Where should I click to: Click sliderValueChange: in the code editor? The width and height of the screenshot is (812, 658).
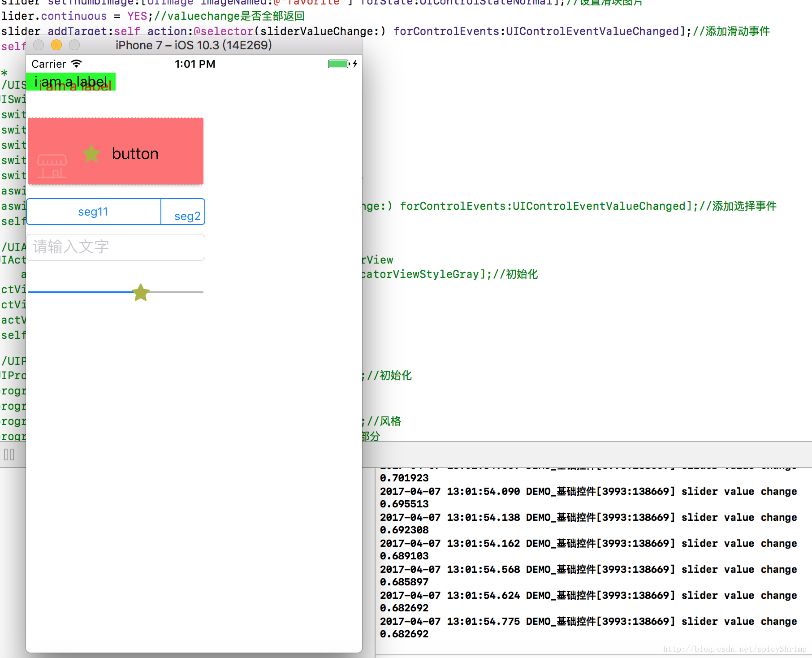(320, 31)
